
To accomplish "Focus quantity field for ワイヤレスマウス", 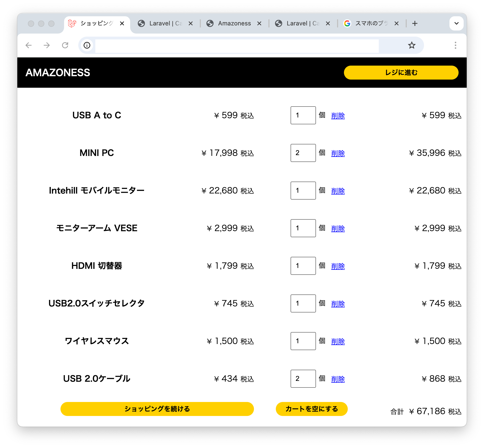I will [303, 341].
